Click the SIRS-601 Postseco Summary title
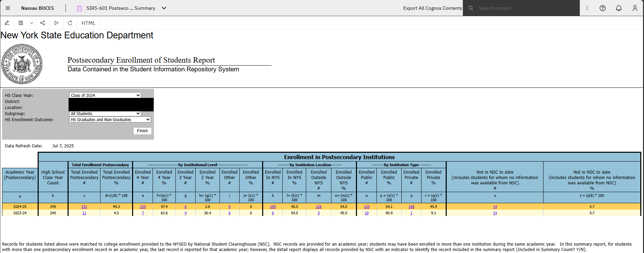 pos(121,8)
